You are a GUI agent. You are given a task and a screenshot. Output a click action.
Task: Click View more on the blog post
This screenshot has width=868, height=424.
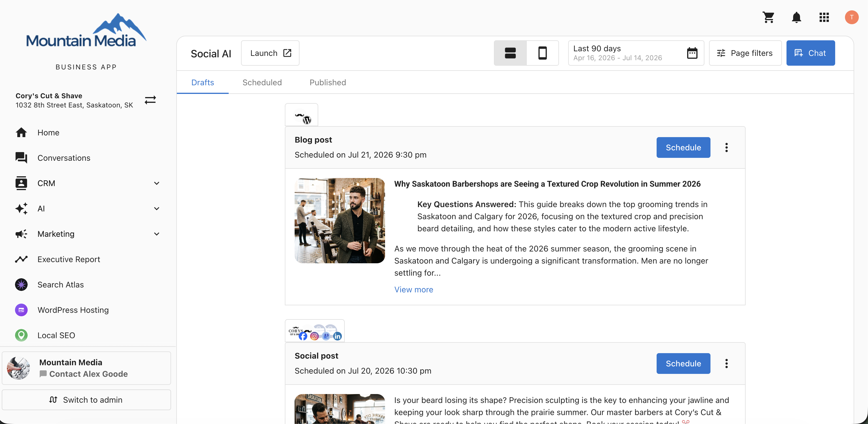(414, 289)
